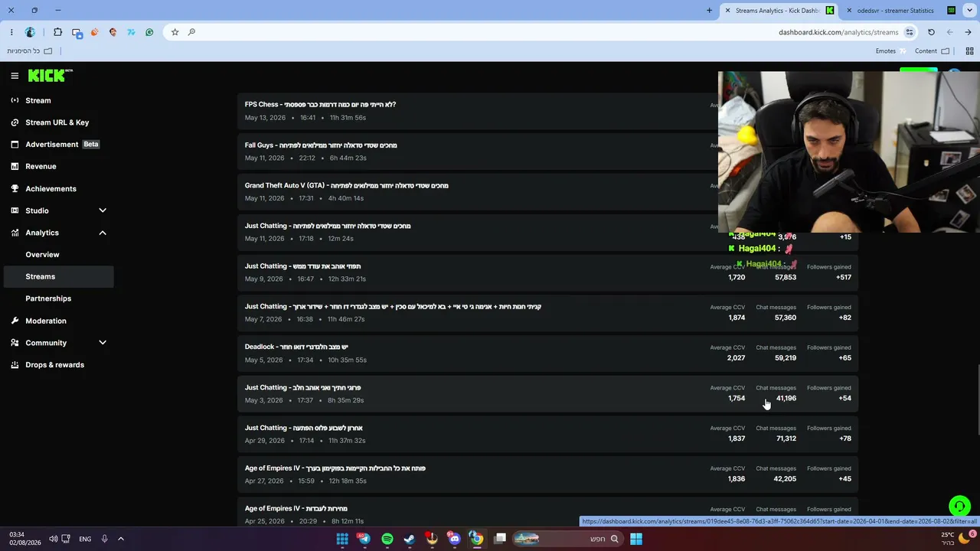Open the Emotes bookmark
The width and height of the screenshot is (980, 551).
click(891, 51)
